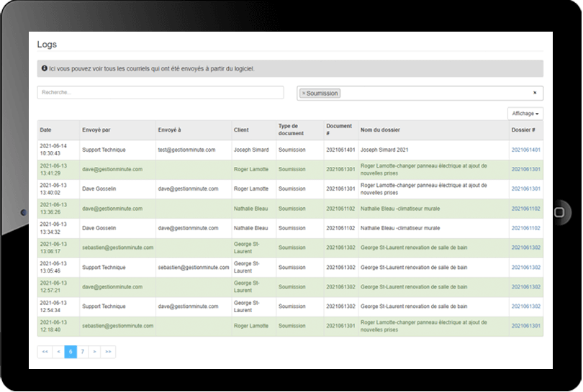The height and width of the screenshot is (392, 583).
Task: Go to first page of logs
Action: click(45, 352)
